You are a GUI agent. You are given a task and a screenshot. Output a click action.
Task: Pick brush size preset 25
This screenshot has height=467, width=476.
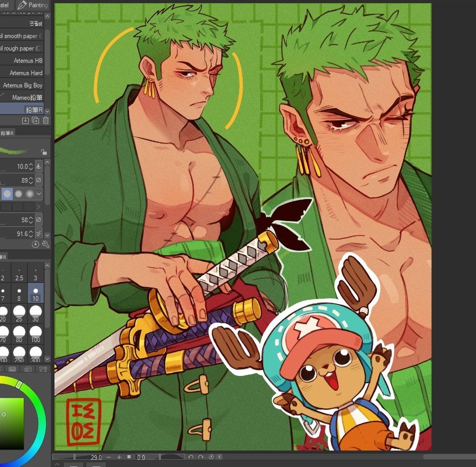[x=19, y=313]
